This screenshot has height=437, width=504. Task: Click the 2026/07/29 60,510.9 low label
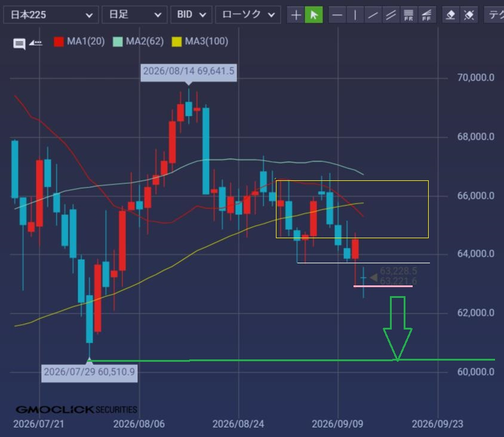[x=90, y=372]
